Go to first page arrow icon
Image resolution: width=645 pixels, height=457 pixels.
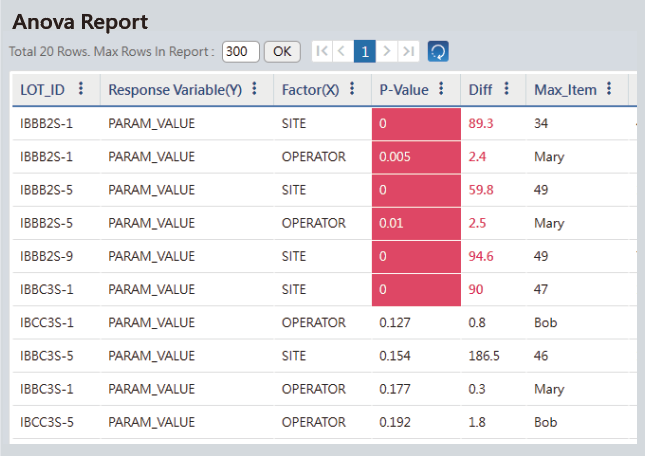pyautogui.click(x=321, y=51)
